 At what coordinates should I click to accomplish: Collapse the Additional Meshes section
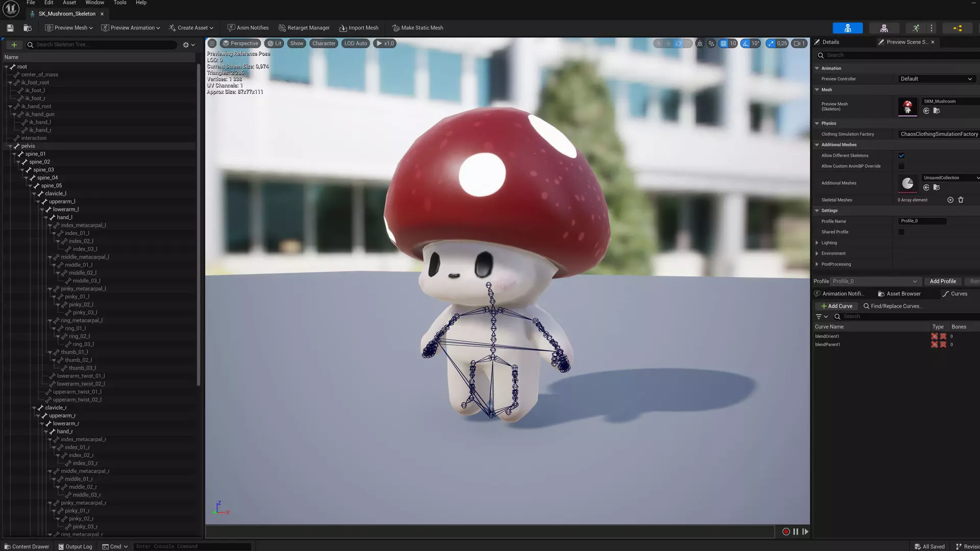pos(817,145)
